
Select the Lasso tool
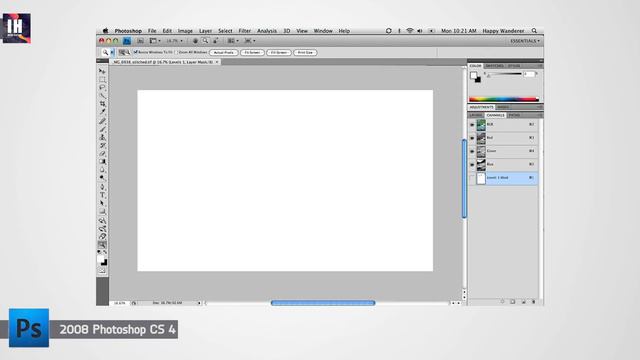[x=102, y=88]
